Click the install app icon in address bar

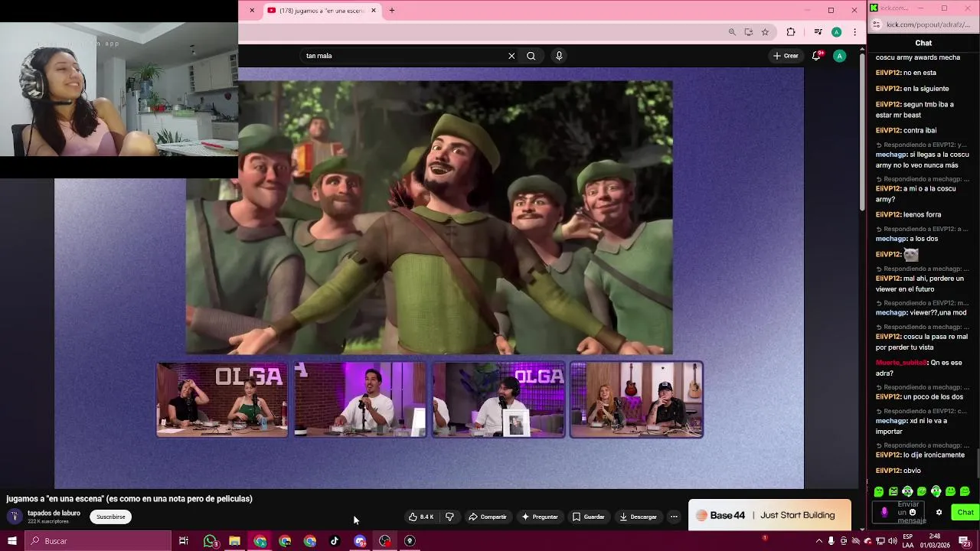(x=748, y=32)
